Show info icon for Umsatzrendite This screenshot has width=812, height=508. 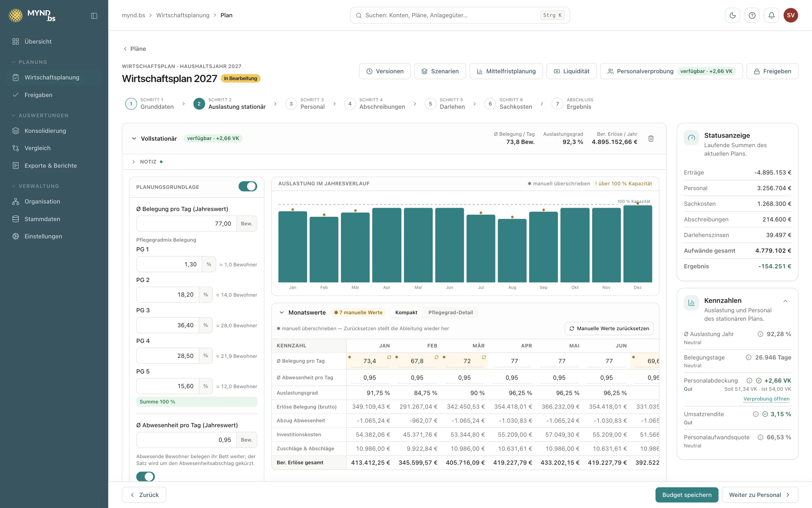click(756, 414)
